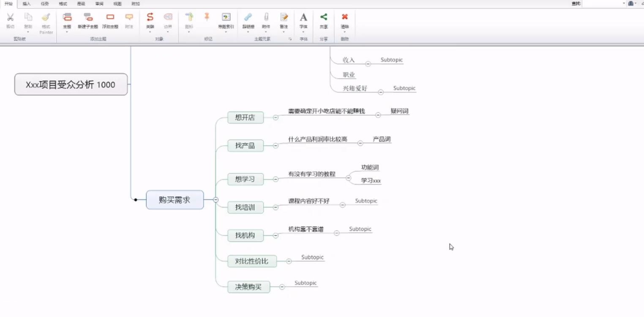The height and width of the screenshot is (317, 644).
Task: Click the binoculars find icon
Action: coord(630,3)
